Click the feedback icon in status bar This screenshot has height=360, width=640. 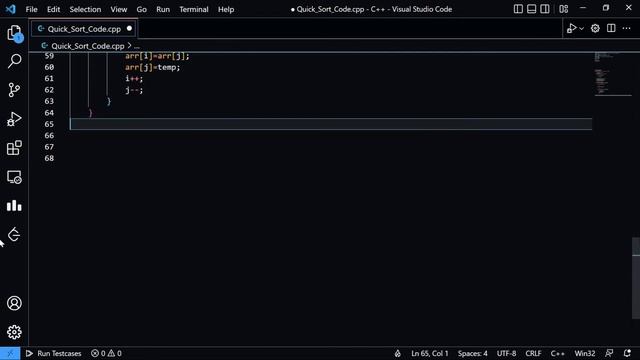[x=609, y=353]
